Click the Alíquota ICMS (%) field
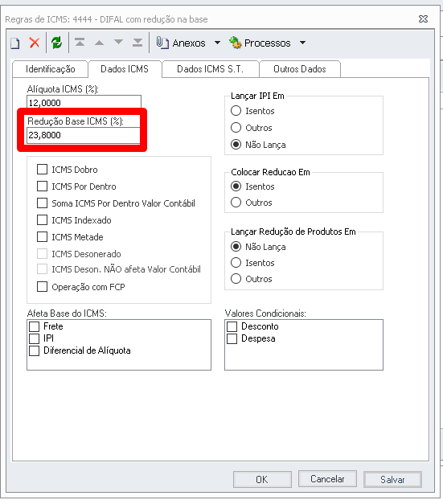Viewport: 443px width, 504px height. 84,102
